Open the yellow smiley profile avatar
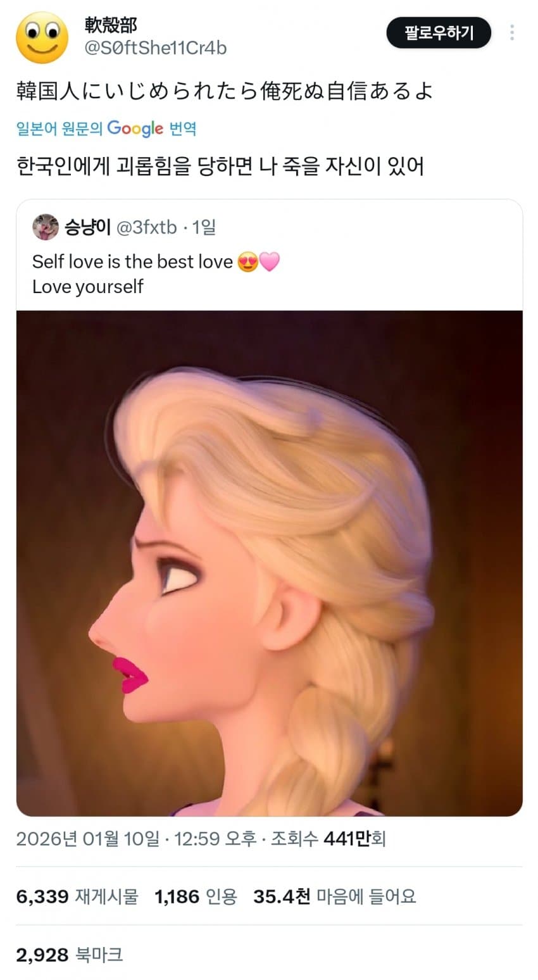The image size is (538, 980). 42,38
